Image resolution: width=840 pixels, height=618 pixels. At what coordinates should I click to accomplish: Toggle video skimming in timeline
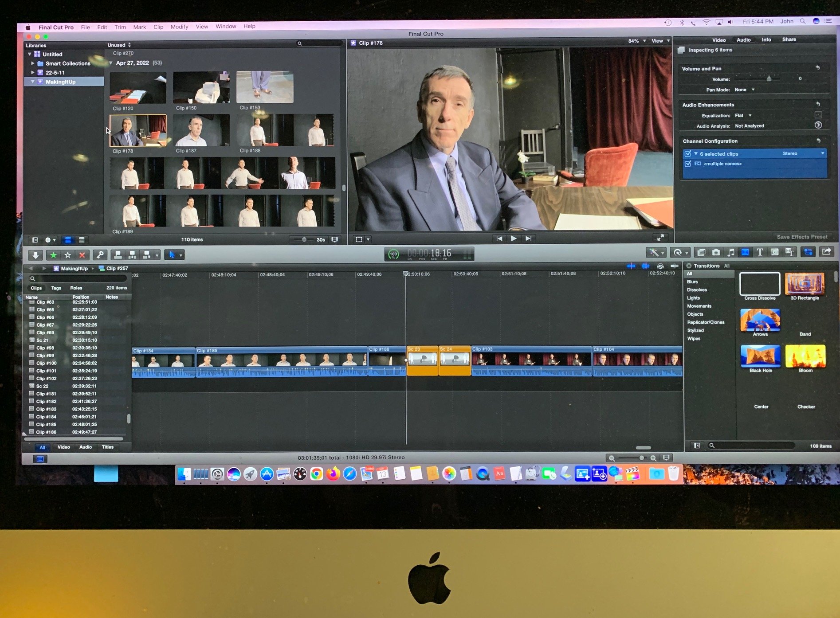pos(631,266)
